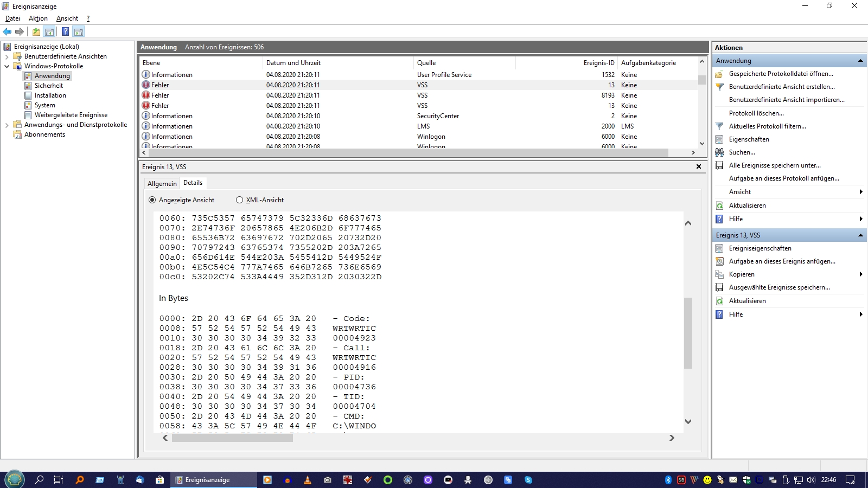Screen dimensions: 868x488
Task: Click the red error icon of event 8193
Action: click(146, 95)
